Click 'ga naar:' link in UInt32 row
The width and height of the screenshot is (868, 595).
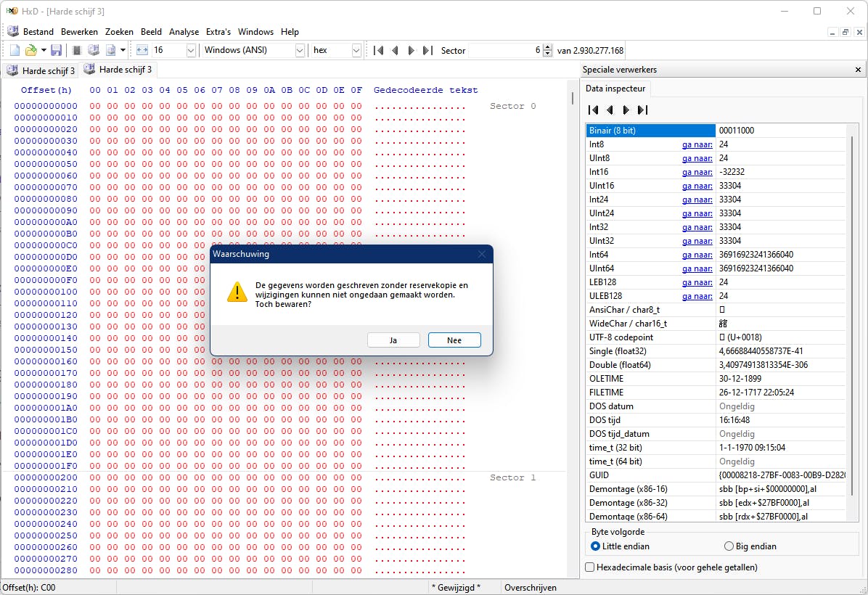coord(697,241)
